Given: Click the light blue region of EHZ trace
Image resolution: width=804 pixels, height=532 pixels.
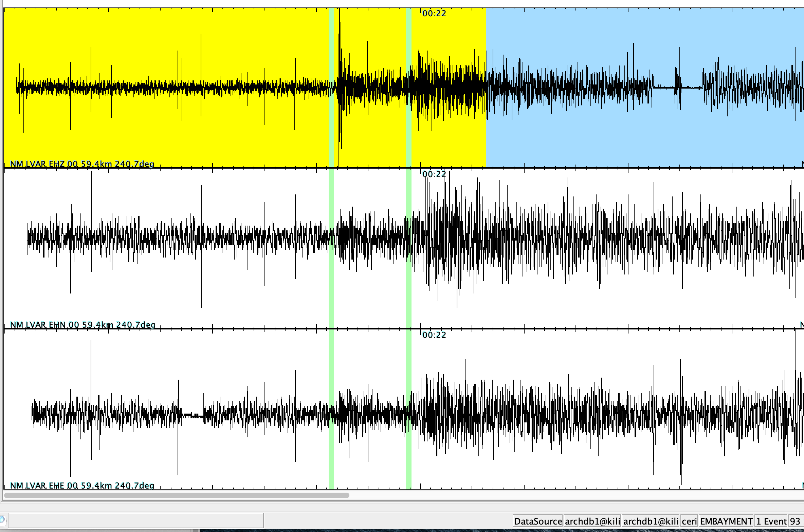Looking at the screenshot, I should pyautogui.click(x=645, y=136).
